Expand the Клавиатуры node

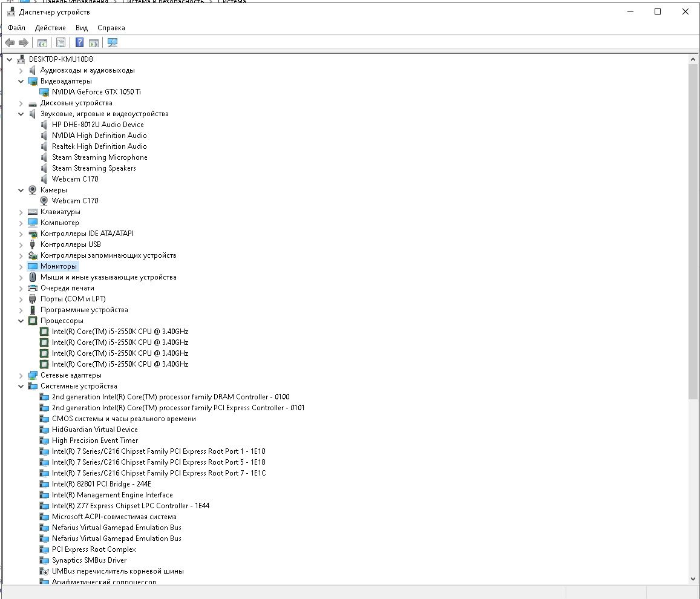21,212
